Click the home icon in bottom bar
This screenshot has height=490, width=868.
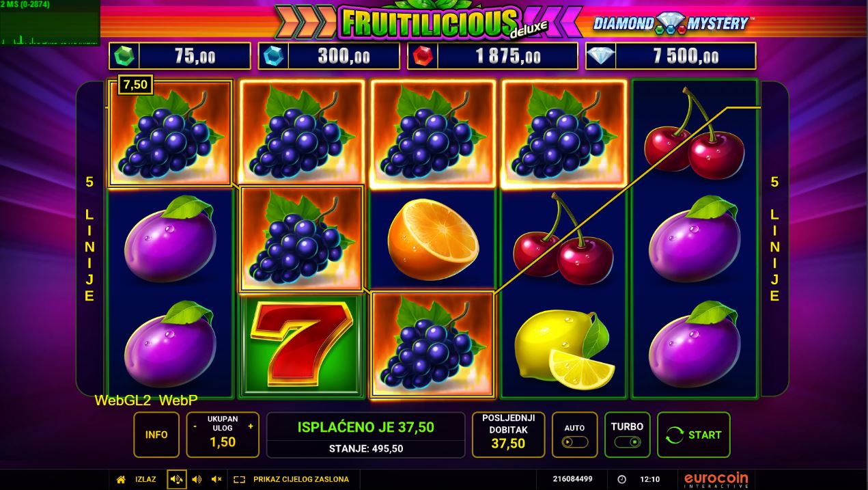[121, 480]
